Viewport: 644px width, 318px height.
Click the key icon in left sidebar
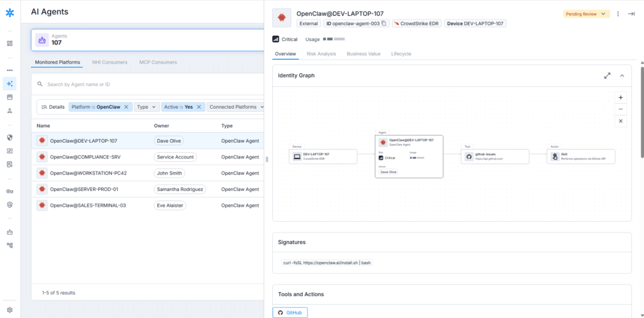click(10, 191)
